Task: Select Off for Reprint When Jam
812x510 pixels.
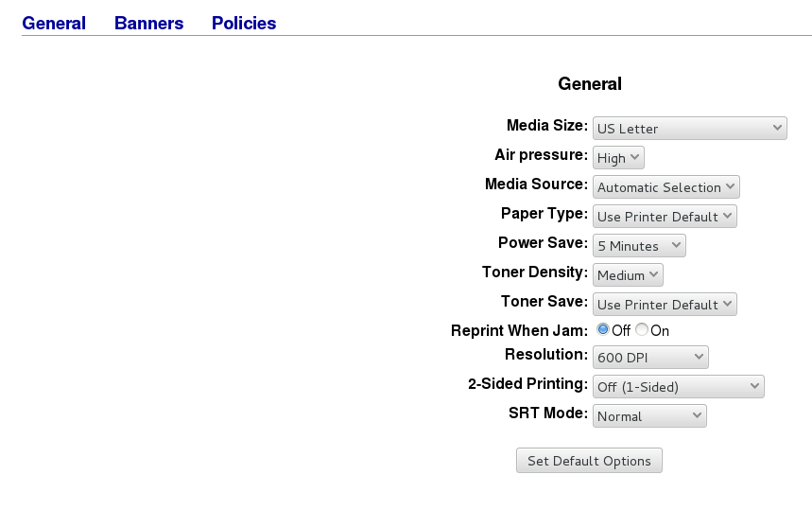Action: (x=603, y=330)
